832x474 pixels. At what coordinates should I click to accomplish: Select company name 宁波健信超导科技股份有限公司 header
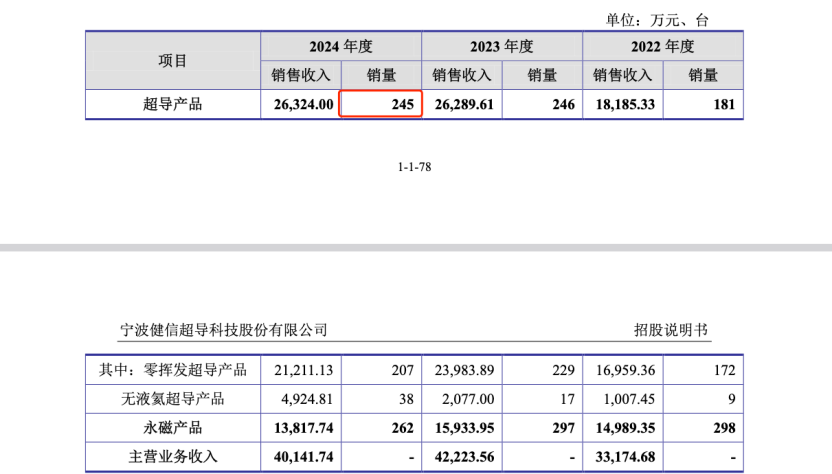(x=223, y=330)
